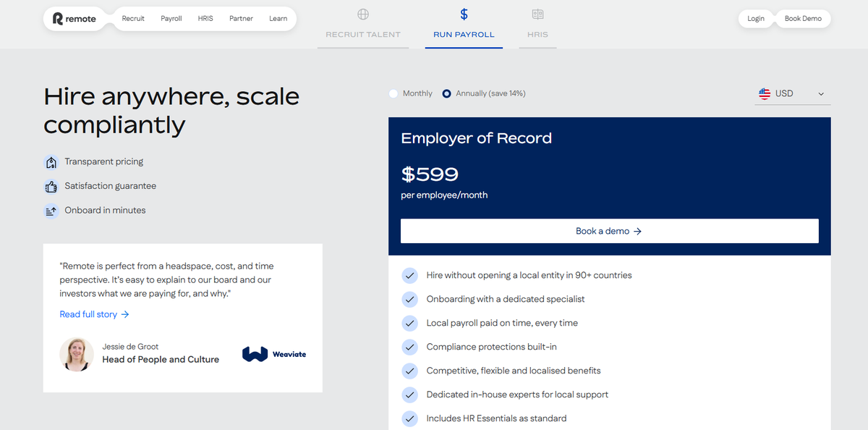Click the HRIS card icon
The image size is (868, 430).
coord(537,14)
